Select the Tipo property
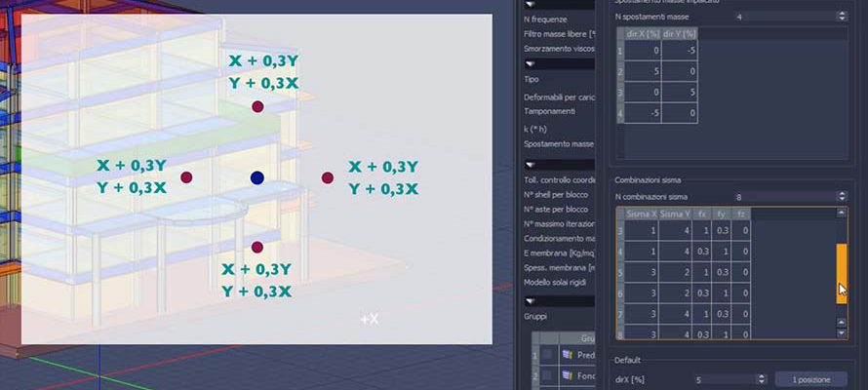The width and height of the screenshot is (868, 390). (x=532, y=79)
